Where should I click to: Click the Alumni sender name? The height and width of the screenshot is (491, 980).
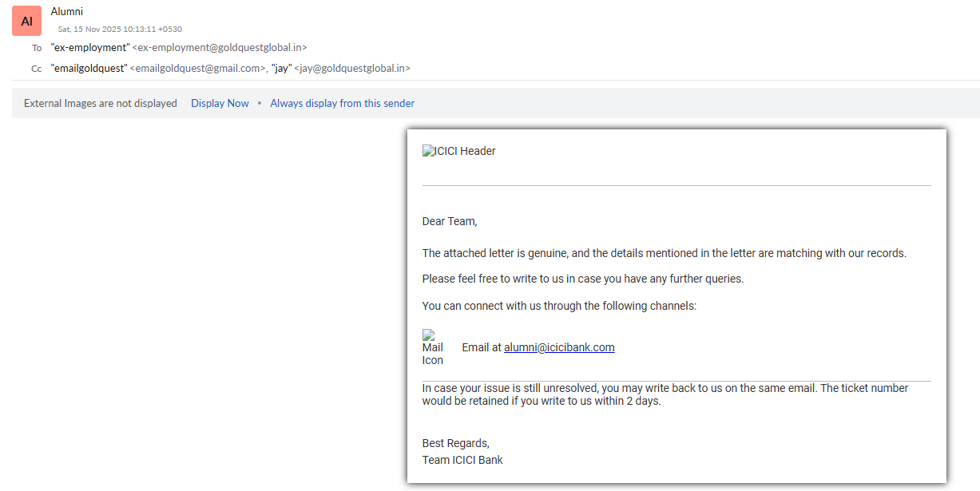66,11
